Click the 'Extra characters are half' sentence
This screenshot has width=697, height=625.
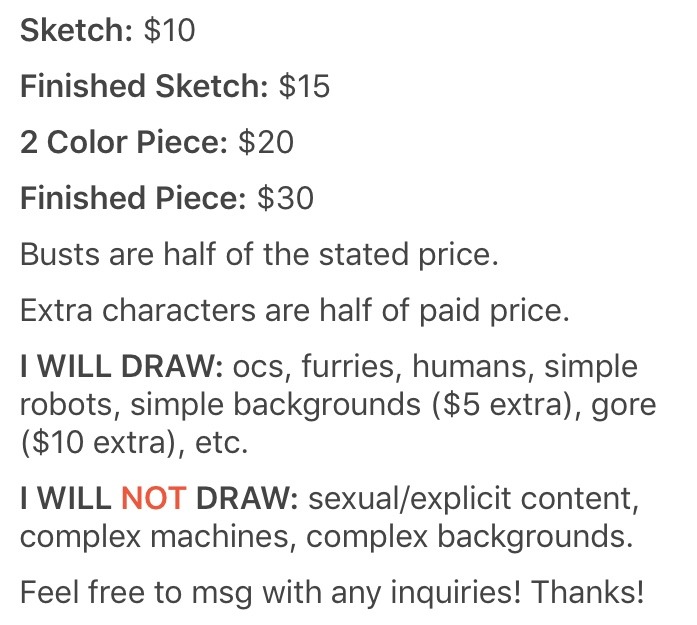pos(295,310)
